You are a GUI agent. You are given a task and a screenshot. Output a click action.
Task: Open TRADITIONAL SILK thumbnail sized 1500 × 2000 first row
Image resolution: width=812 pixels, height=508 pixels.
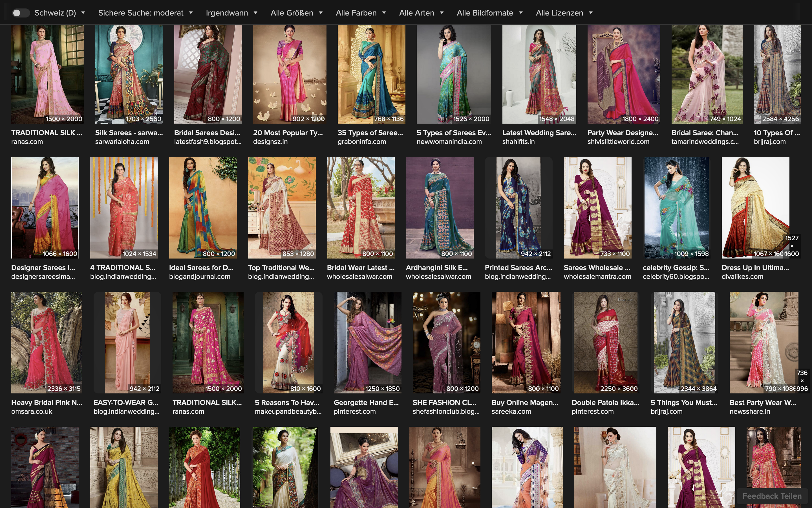click(48, 74)
